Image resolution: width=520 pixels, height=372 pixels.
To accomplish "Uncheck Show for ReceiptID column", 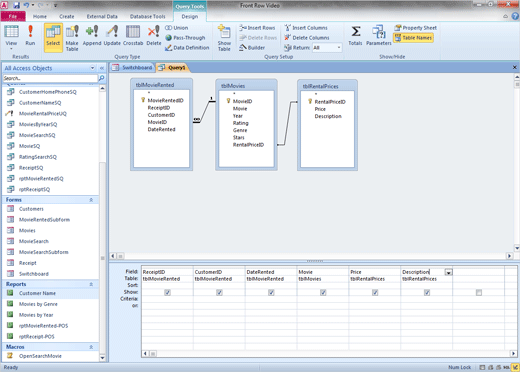I will pyautogui.click(x=167, y=292).
